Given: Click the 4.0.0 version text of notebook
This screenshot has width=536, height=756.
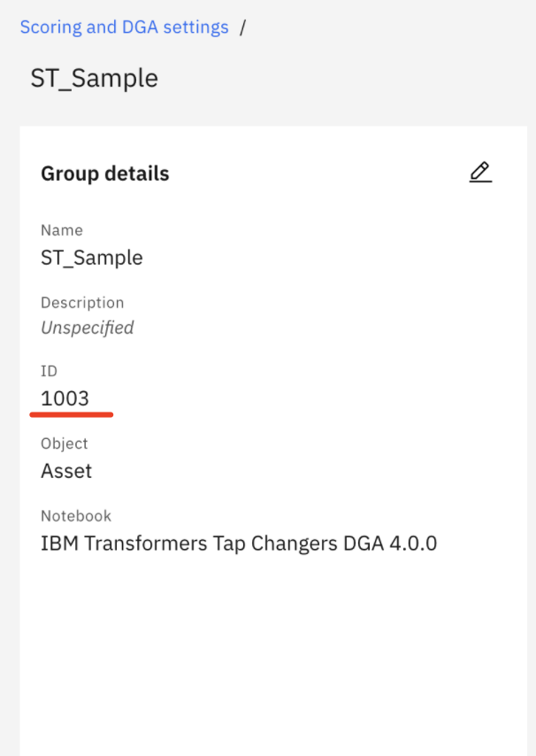Looking at the screenshot, I should [413, 544].
